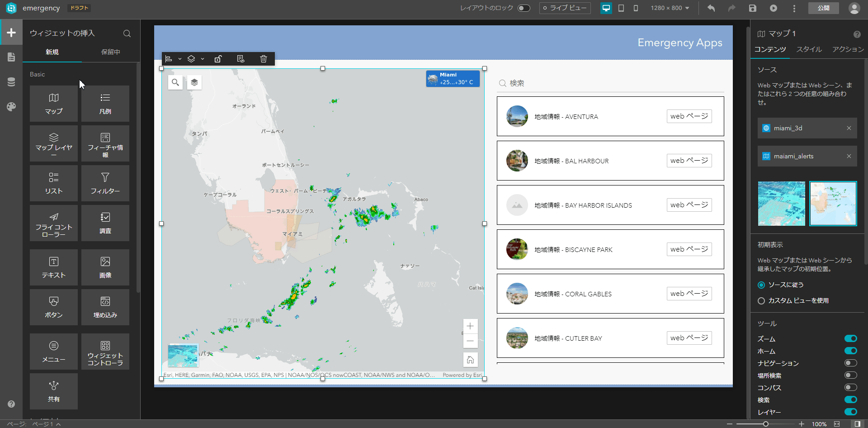Open the アクション tab
This screenshot has width=868, height=428.
tap(848, 49)
